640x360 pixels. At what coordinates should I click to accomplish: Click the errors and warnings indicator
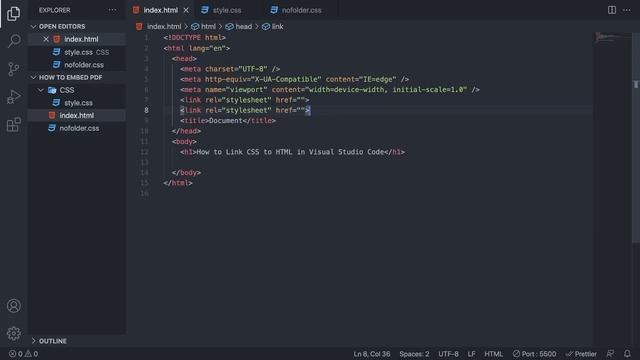tap(23, 354)
